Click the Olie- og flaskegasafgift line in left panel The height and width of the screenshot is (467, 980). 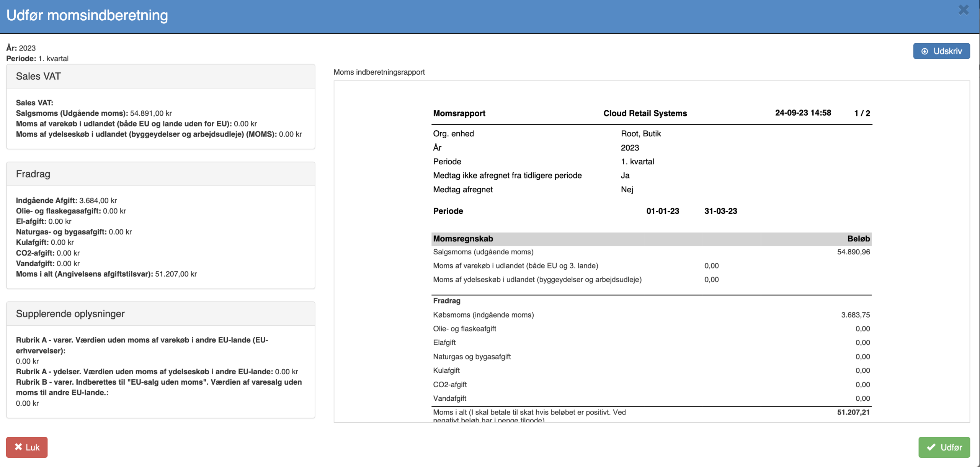[71, 211]
